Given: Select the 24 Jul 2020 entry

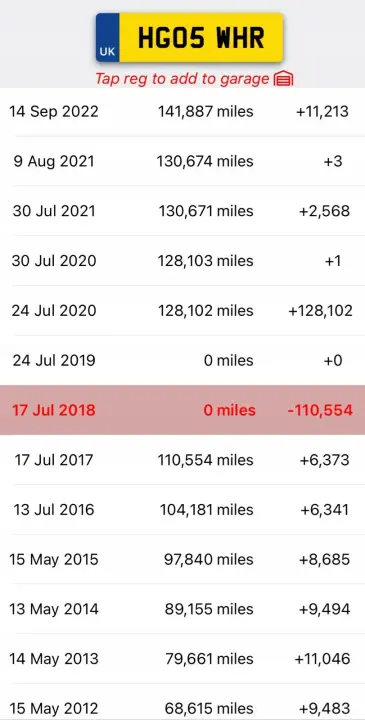Looking at the screenshot, I should coord(182,310).
